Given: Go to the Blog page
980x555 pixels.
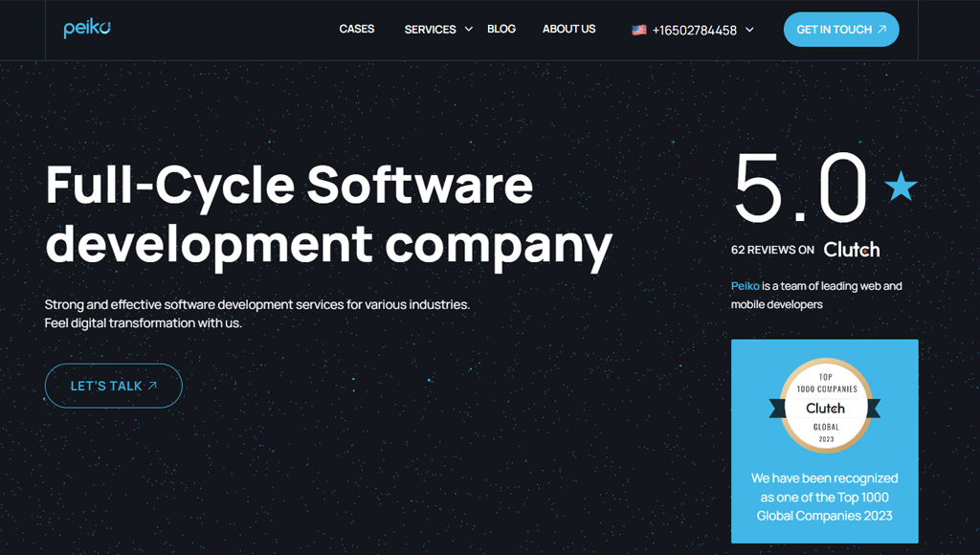Looking at the screenshot, I should [501, 29].
